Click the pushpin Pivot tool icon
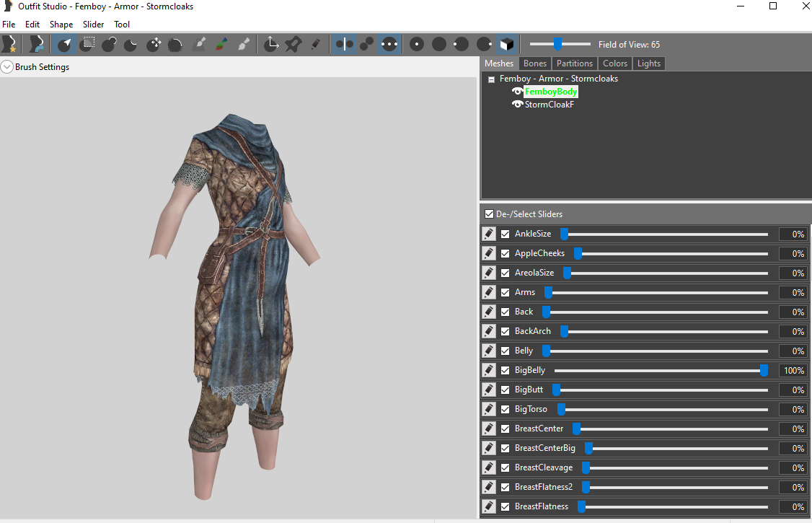Viewport: 812px width, 523px height. (x=293, y=45)
